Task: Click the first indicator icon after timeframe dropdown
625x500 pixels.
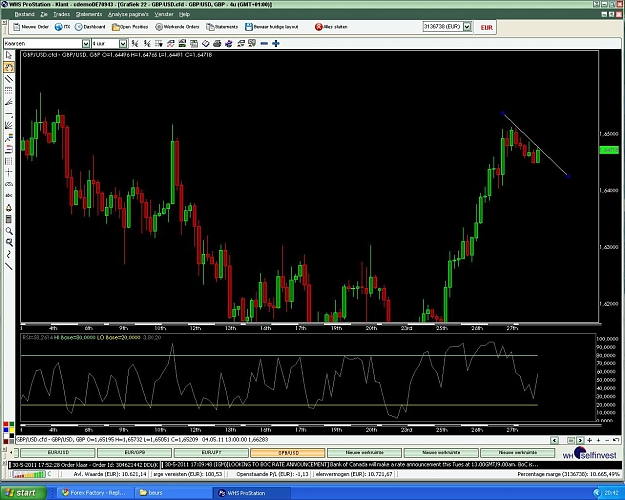Action: tap(135, 43)
